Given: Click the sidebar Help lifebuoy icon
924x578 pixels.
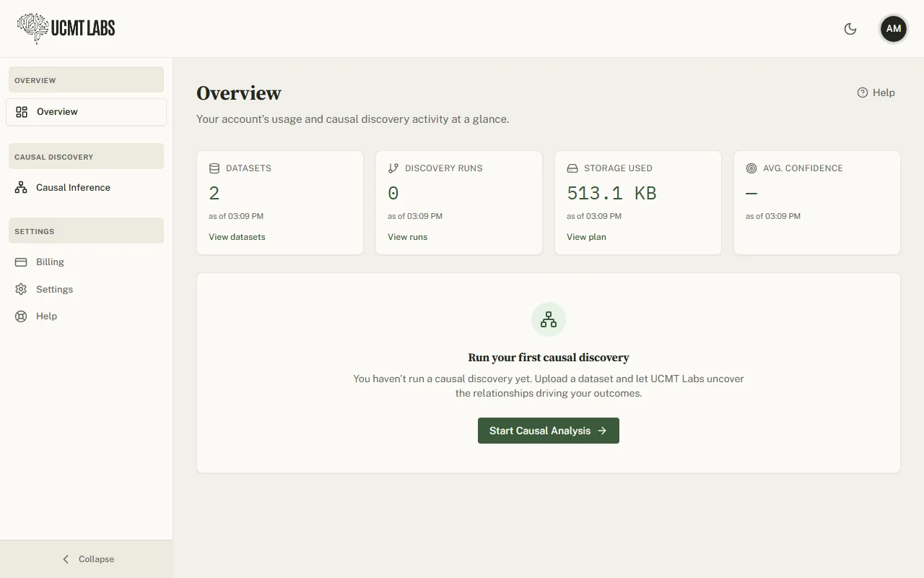Looking at the screenshot, I should 21,316.
